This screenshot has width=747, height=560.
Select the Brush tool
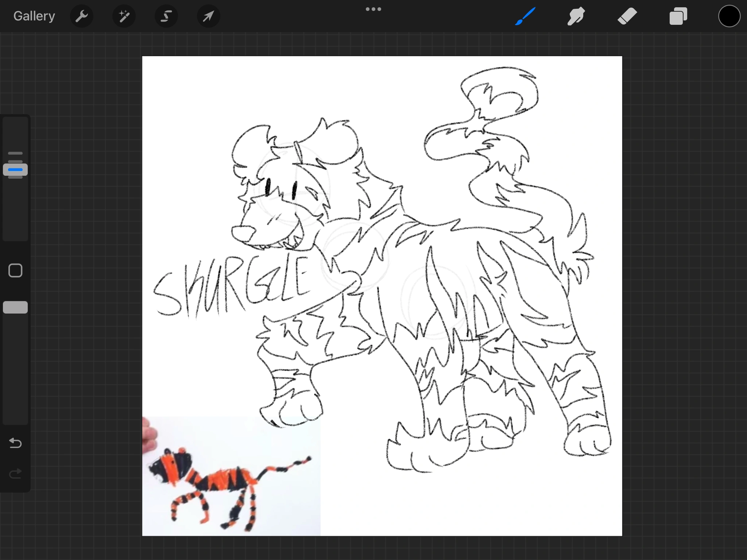525,16
